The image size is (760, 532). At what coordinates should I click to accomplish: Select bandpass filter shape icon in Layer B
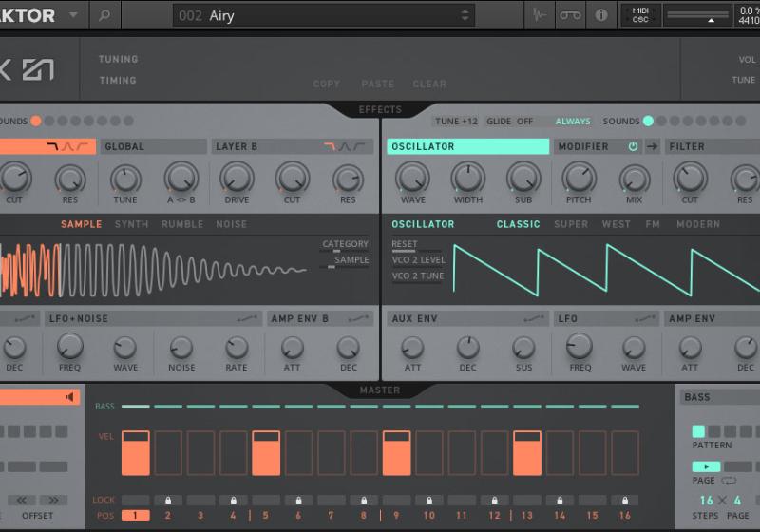(345, 146)
